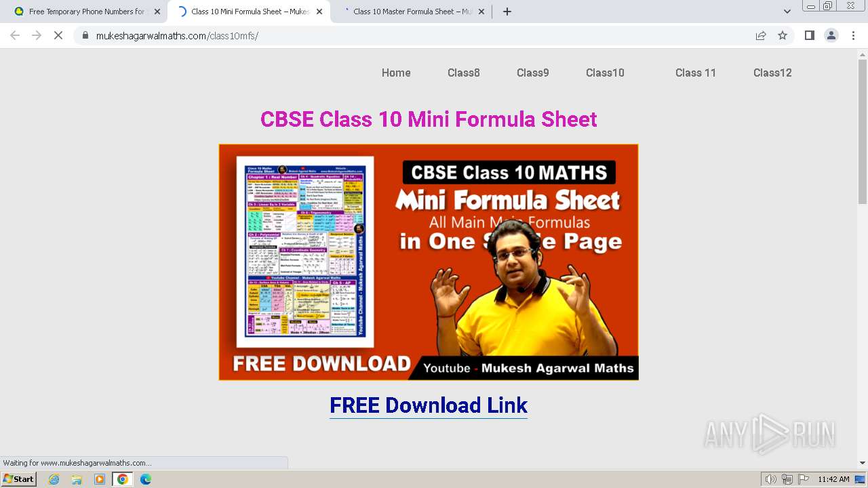Viewport: 868px width, 488px height.
Task: Click the FREE Download Link
Action: [x=429, y=405]
